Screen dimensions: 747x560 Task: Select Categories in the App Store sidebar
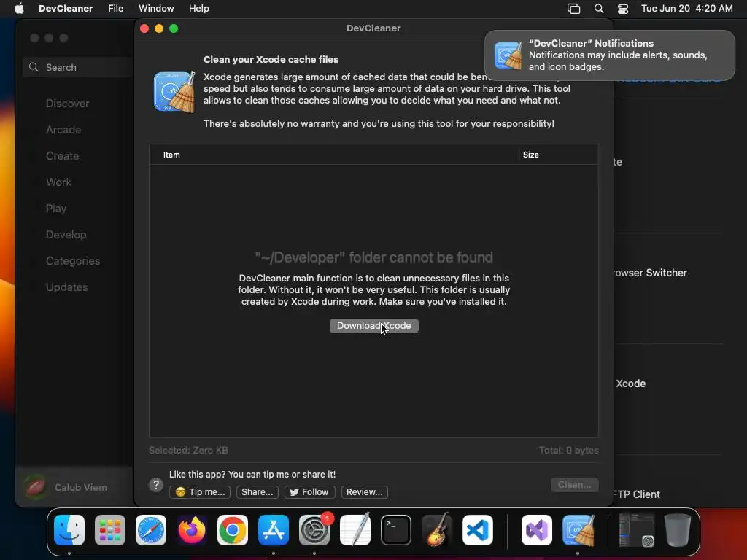coord(73,261)
